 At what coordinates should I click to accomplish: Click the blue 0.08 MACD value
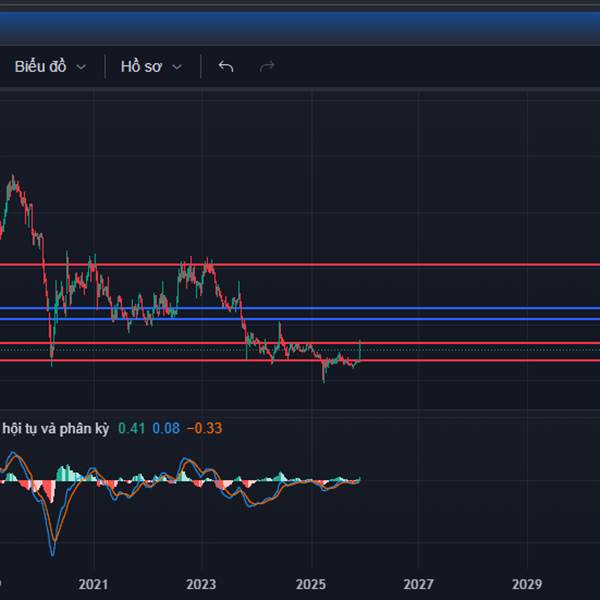pos(166,428)
